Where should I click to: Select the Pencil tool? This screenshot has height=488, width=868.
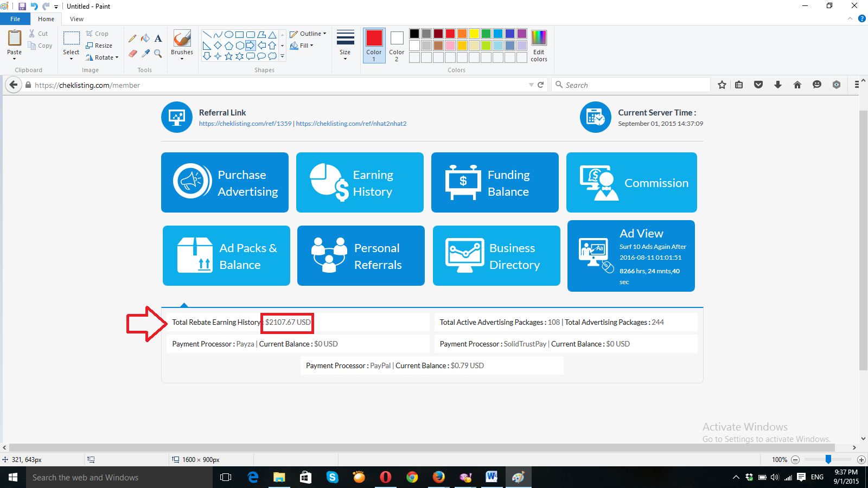tap(132, 38)
